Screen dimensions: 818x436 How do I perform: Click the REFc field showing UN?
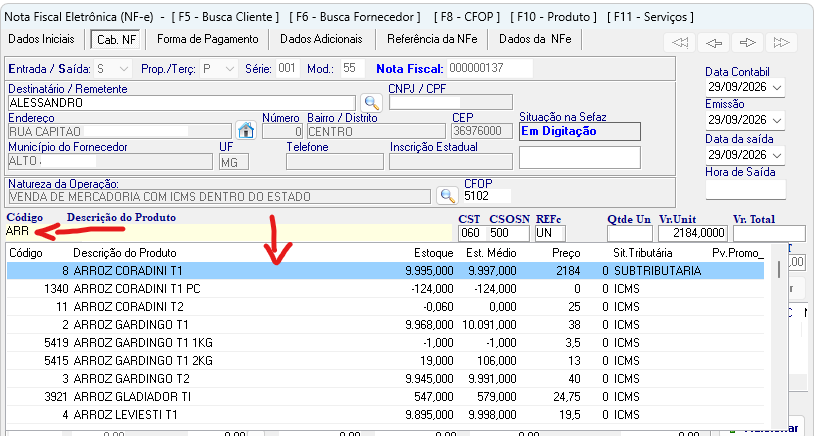[x=549, y=233]
